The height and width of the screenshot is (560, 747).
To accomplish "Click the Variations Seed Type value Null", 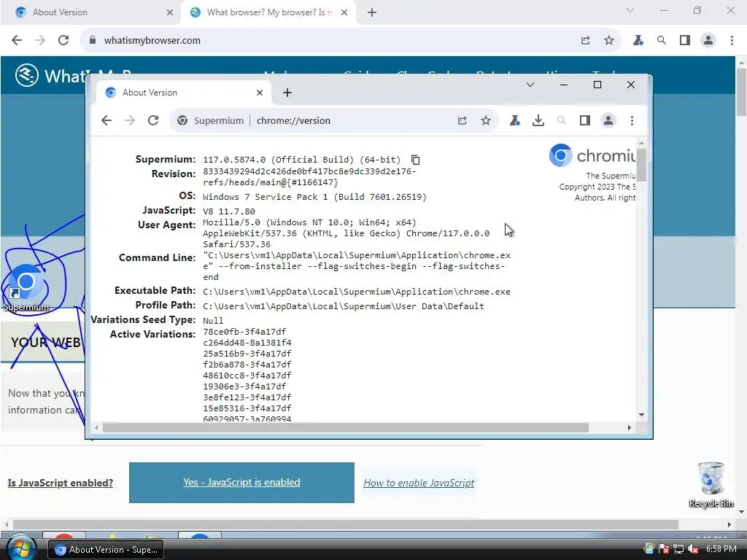I will pyautogui.click(x=213, y=321).
